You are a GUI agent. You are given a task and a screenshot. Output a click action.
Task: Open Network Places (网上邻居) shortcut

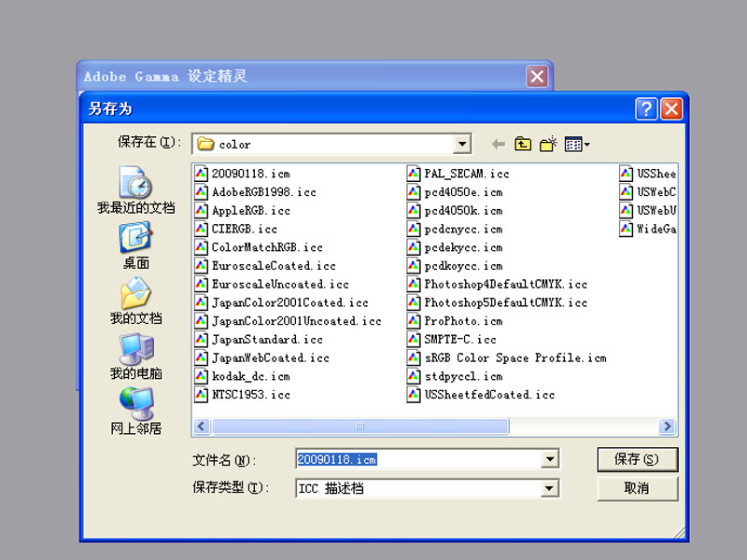135,410
